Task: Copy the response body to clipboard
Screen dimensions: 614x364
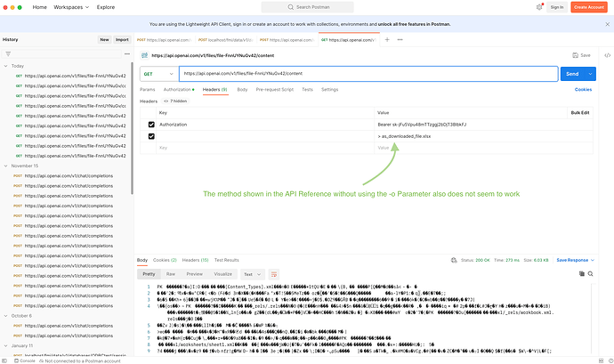Action: [x=581, y=274]
